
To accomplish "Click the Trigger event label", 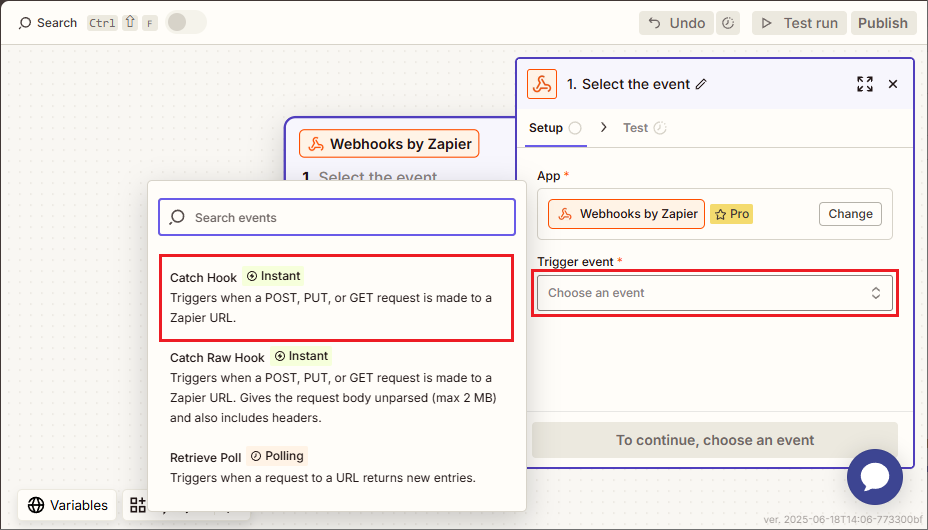I will click(x=575, y=261).
